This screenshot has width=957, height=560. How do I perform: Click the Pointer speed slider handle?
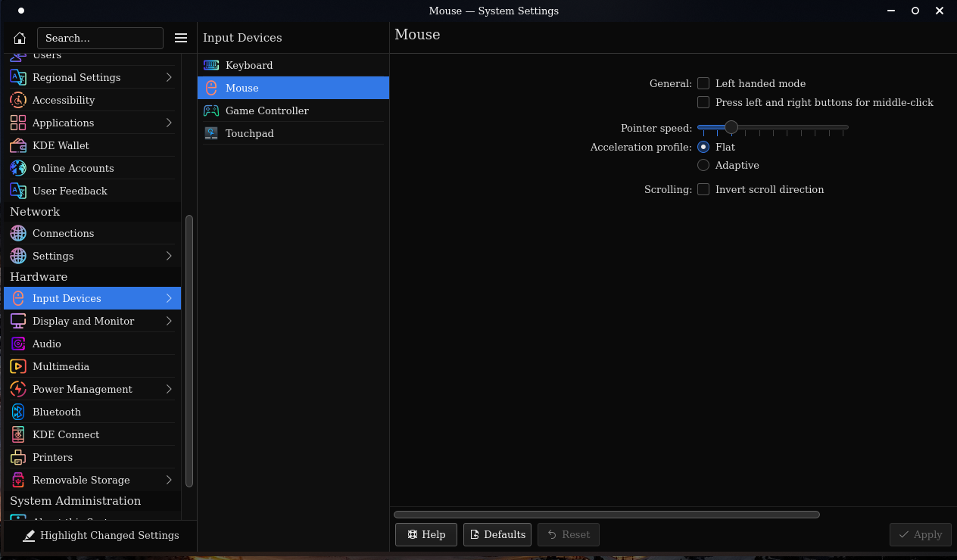click(x=731, y=127)
